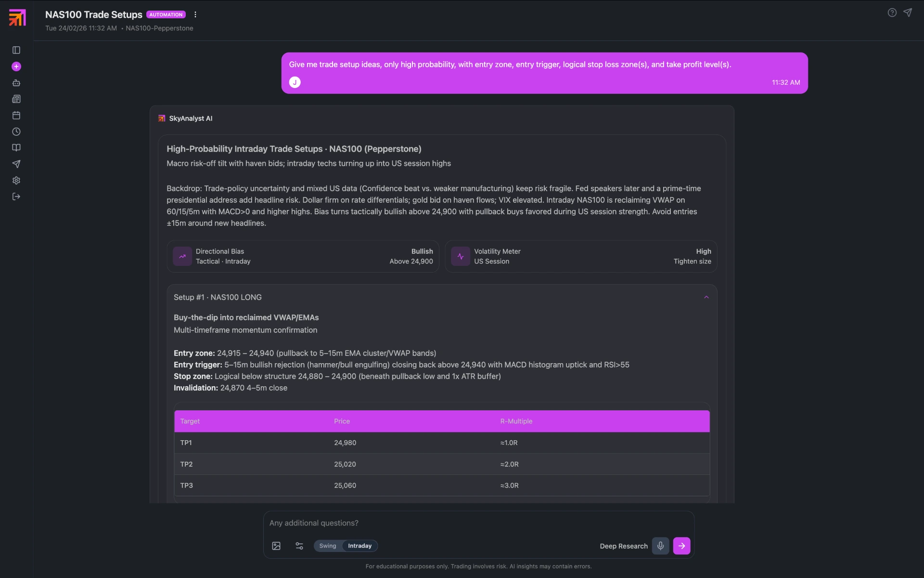Select the news feed icon in sidebar
This screenshot has height=578, width=924.
pos(16,99)
